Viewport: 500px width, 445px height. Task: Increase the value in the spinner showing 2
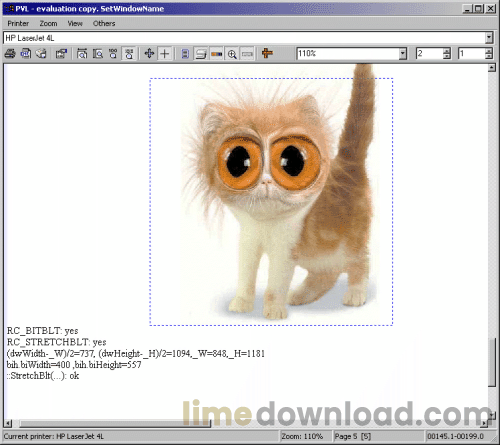point(447,51)
